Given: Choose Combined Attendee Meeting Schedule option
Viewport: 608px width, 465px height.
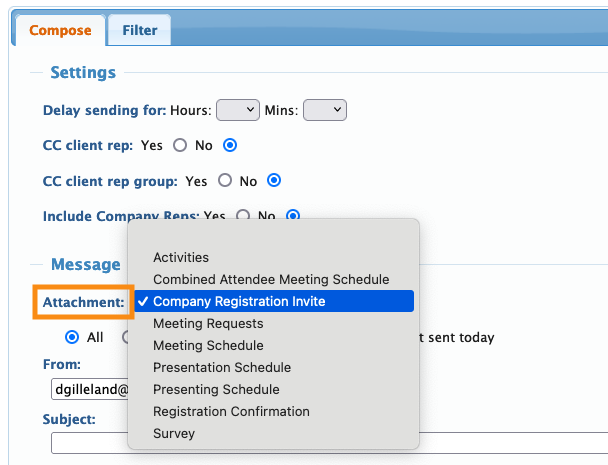Looking at the screenshot, I should tap(271, 280).
